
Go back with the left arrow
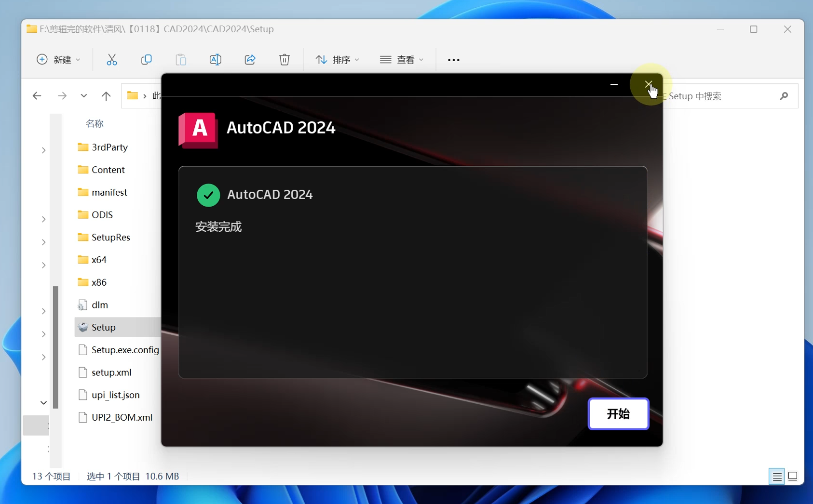point(37,96)
